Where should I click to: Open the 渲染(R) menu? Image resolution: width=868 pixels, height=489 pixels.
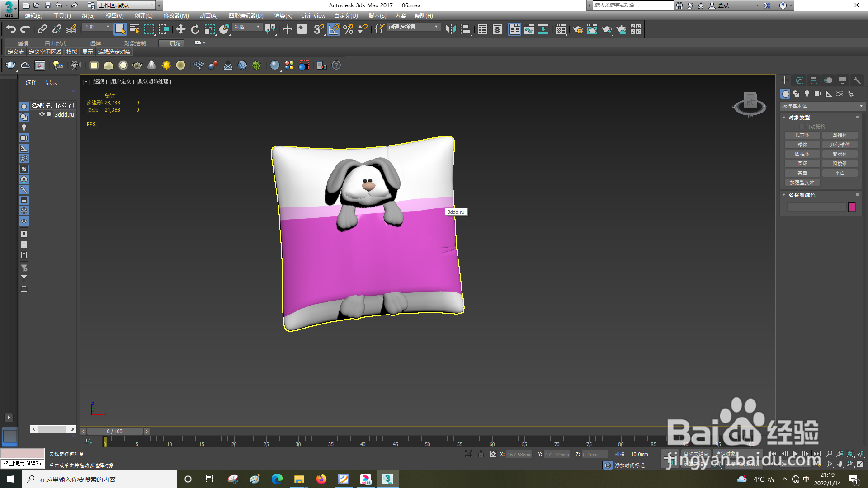(x=283, y=16)
